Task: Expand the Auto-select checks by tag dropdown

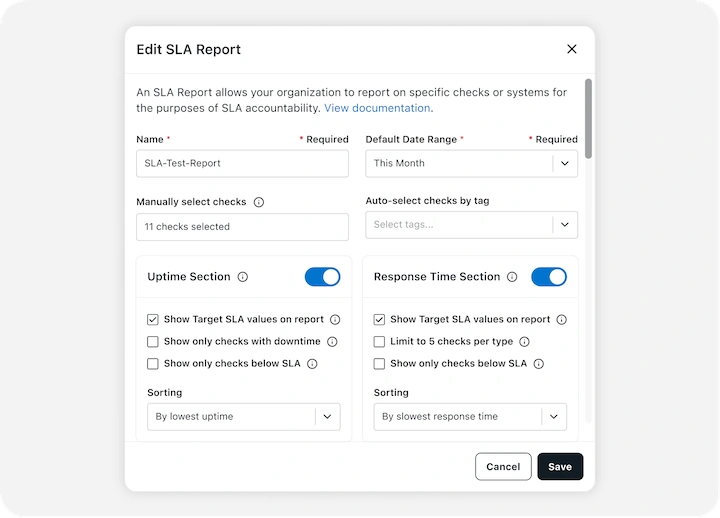Action: click(471, 225)
